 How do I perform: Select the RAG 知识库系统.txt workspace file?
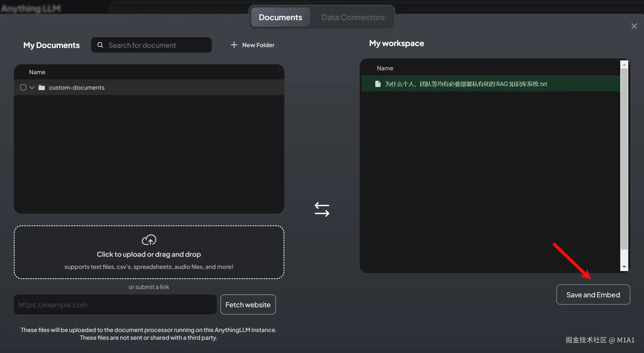(466, 84)
